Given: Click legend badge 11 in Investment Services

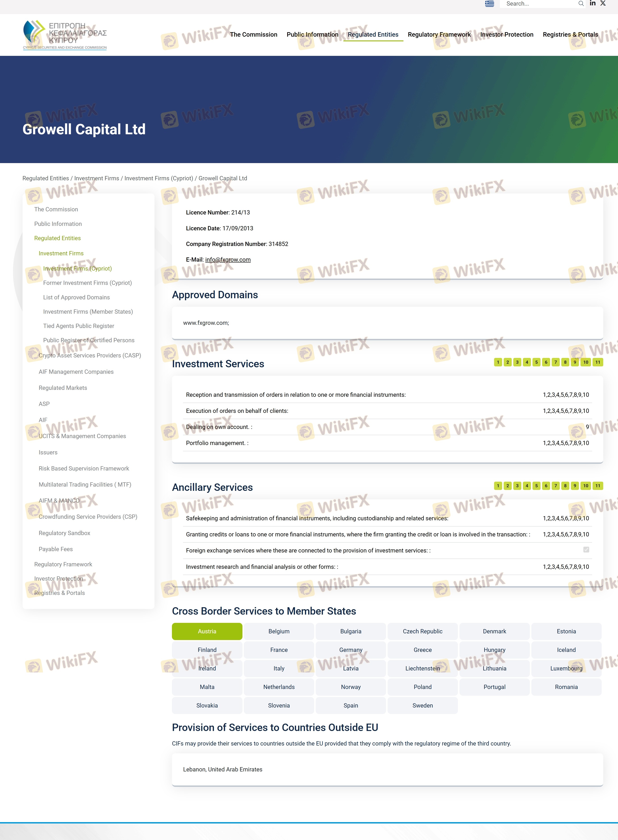Looking at the screenshot, I should tap(597, 362).
